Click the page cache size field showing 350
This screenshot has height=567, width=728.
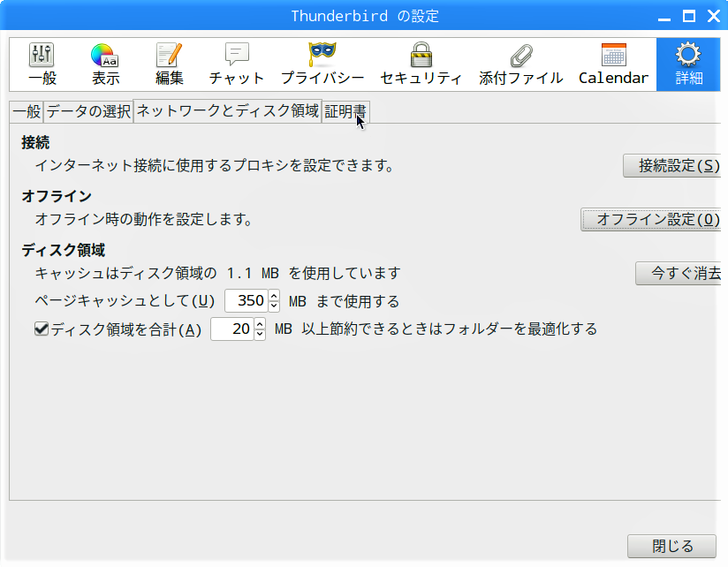point(246,300)
